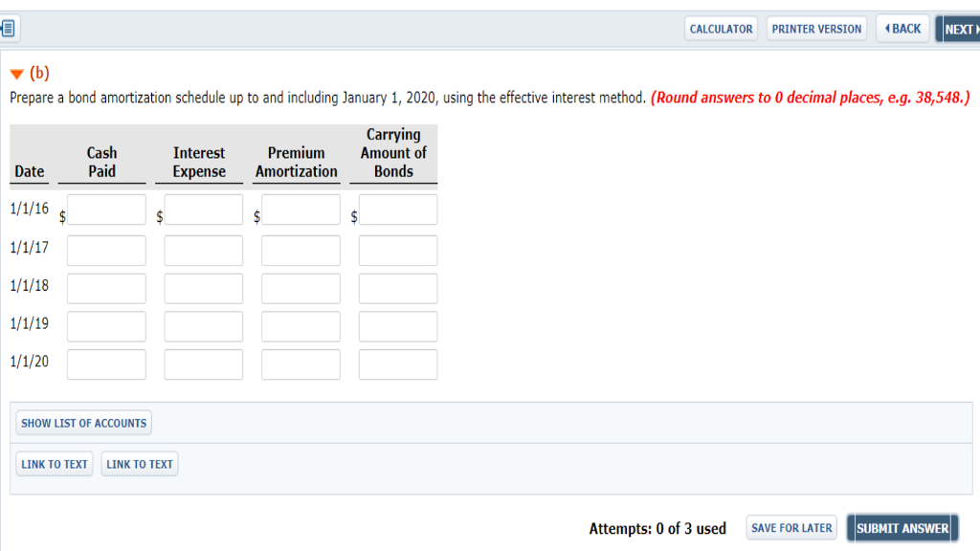Screen dimensions: 980x551
Task: Open the Printer Version page
Action: point(816,29)
